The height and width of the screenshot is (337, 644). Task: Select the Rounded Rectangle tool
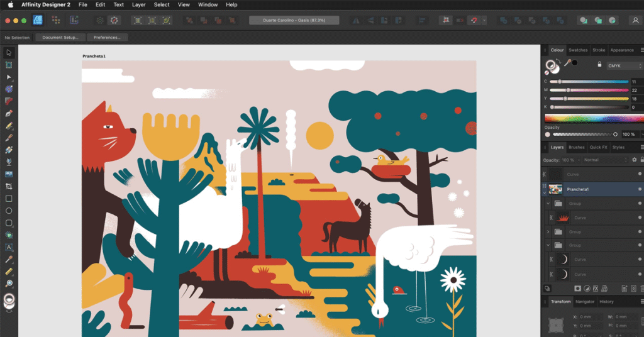(9, 223)
